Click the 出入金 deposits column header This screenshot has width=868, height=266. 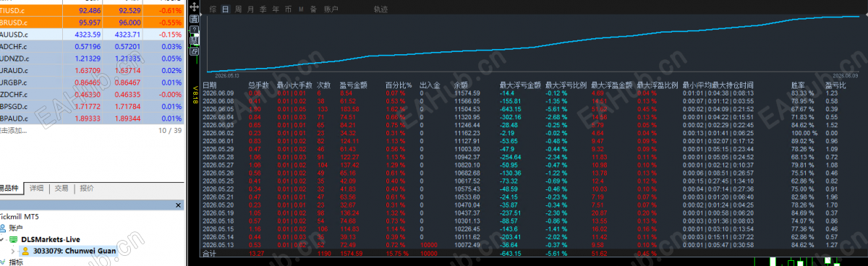pos(430,85)
